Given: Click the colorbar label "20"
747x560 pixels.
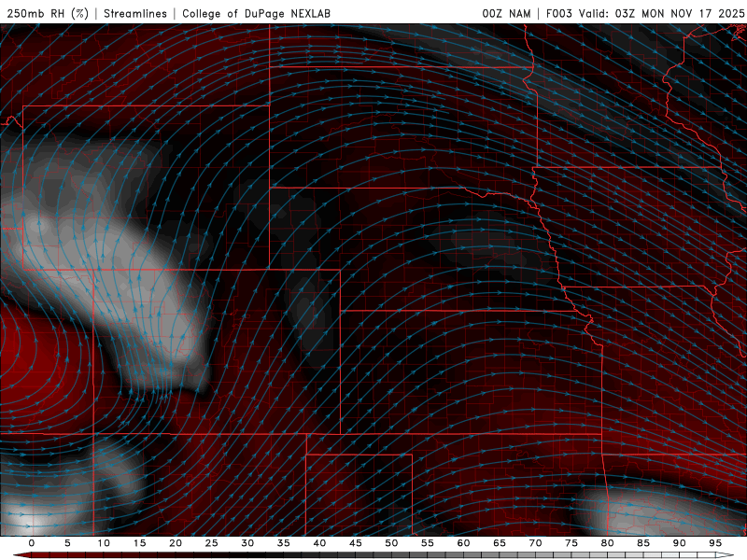Looking at the screenshot, I should coord(176,543).
